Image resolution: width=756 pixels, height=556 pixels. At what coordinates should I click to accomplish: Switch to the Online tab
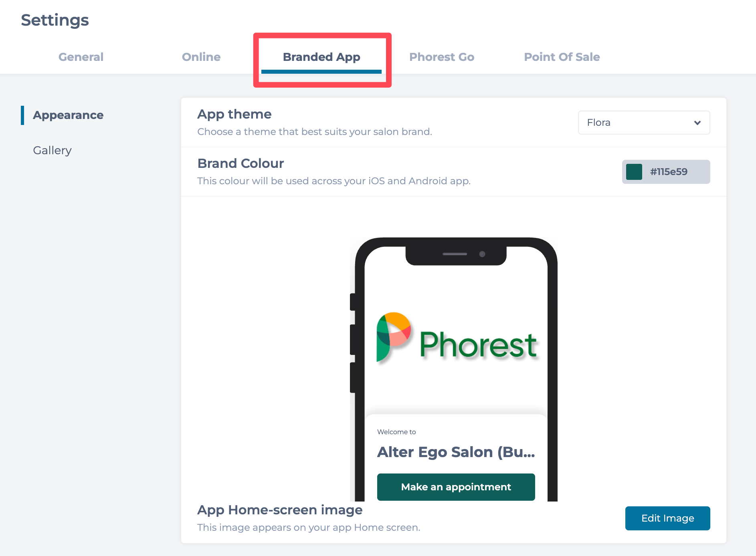(x=201, y=57)
